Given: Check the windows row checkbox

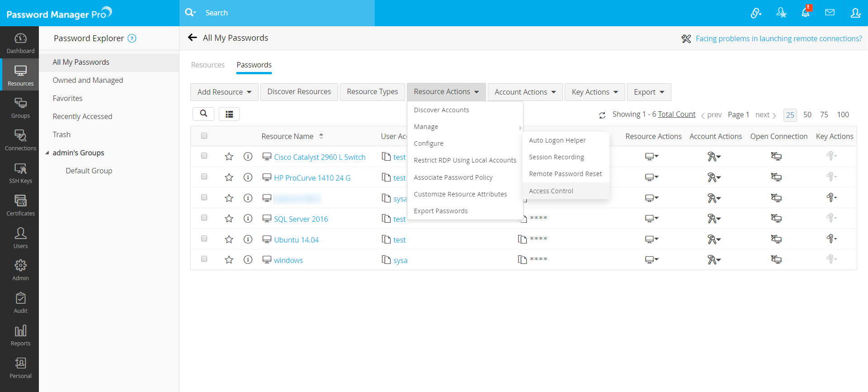Looking at the screenshot, I should coord(204,259).
